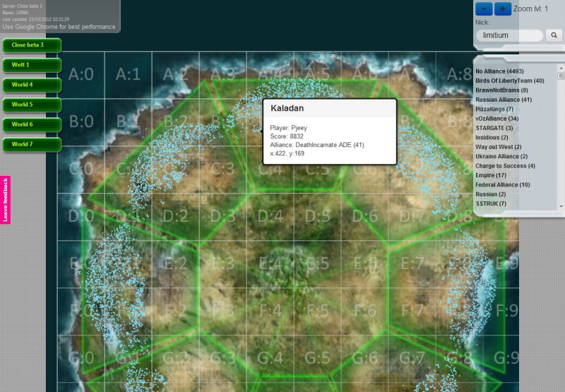The width and height of the screenshot is (565, 392).
Task: Select Charge to Success (4) alliance
Action: tap(505, 166)
